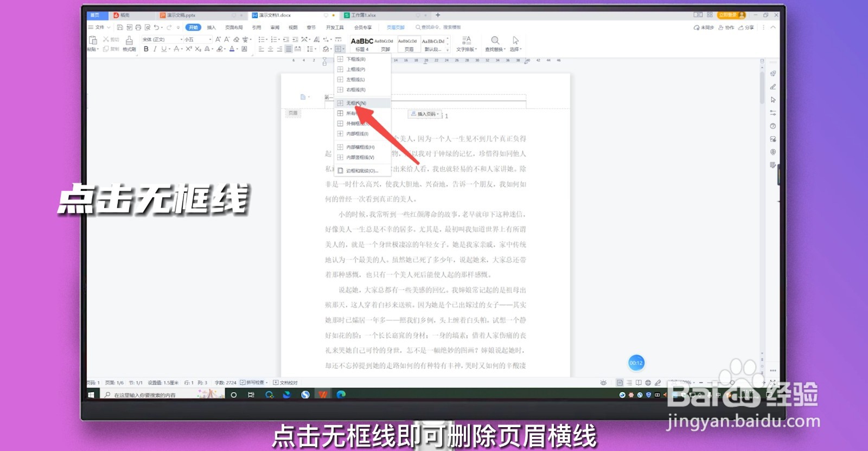Toggle Character border A icon
This screenshot has width=868, height=451.
(x=244, y=49)
